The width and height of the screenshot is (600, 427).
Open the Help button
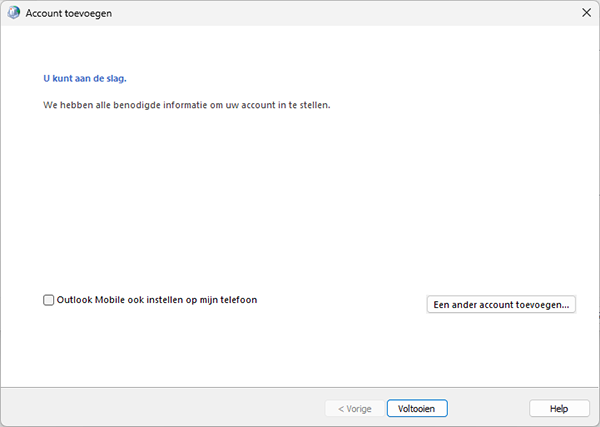[x=559, y=409]
